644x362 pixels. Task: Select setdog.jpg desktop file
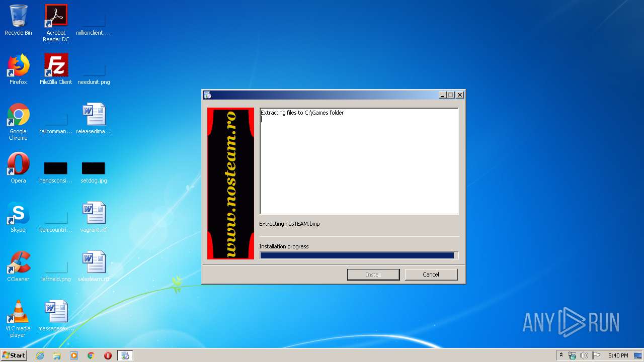pyautogui.click(x=94, y=172)
